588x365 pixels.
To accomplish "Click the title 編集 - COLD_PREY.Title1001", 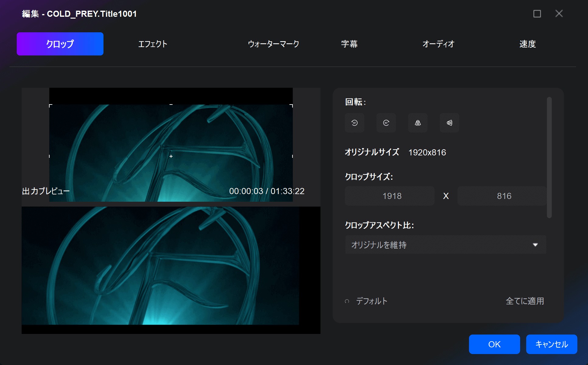I will coord(79,14).
